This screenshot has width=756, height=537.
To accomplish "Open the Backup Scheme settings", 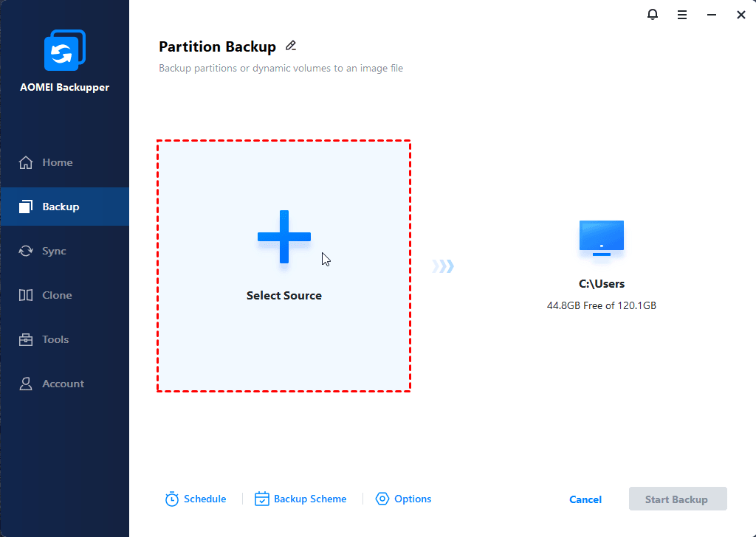I will (x=300, y=499).
